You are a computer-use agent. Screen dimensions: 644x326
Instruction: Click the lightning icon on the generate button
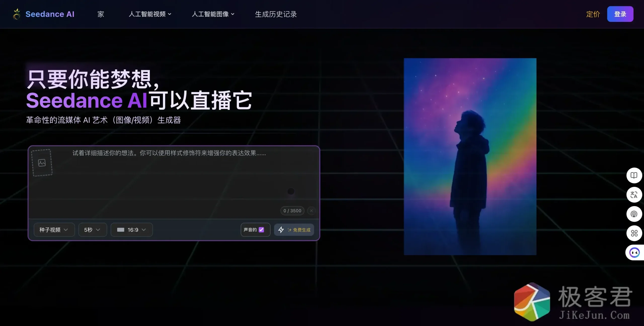(x=281, y=230)
